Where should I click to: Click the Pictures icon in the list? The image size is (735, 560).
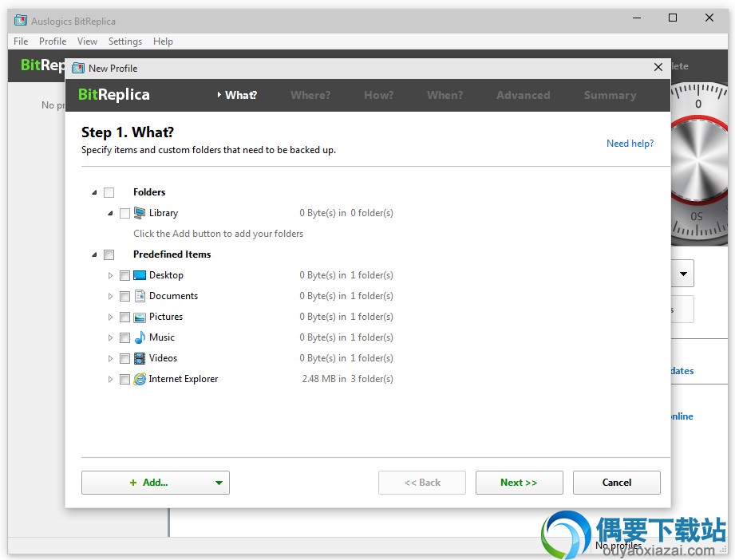pyautogui.click(x=139, y=317)
